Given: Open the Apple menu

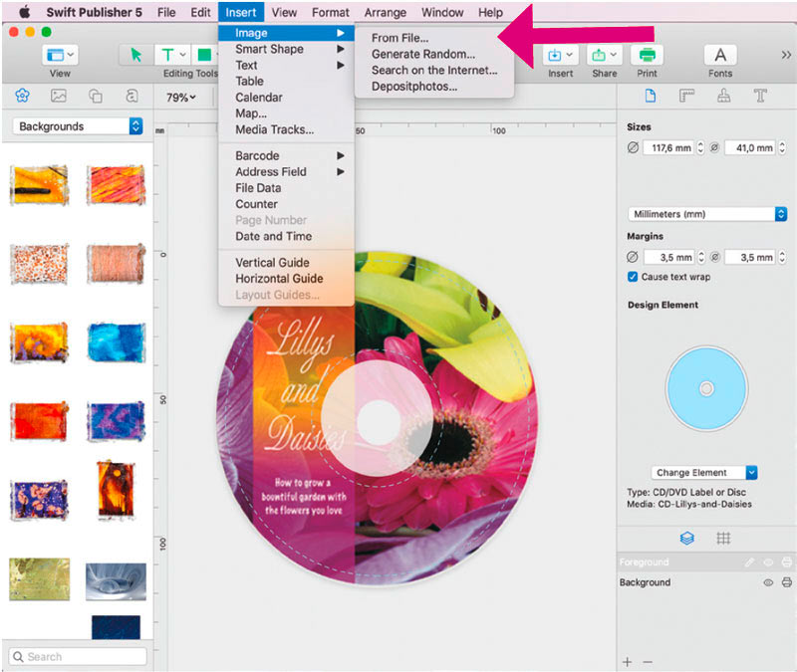Looking at the screenshot, I should pos(24,12).
